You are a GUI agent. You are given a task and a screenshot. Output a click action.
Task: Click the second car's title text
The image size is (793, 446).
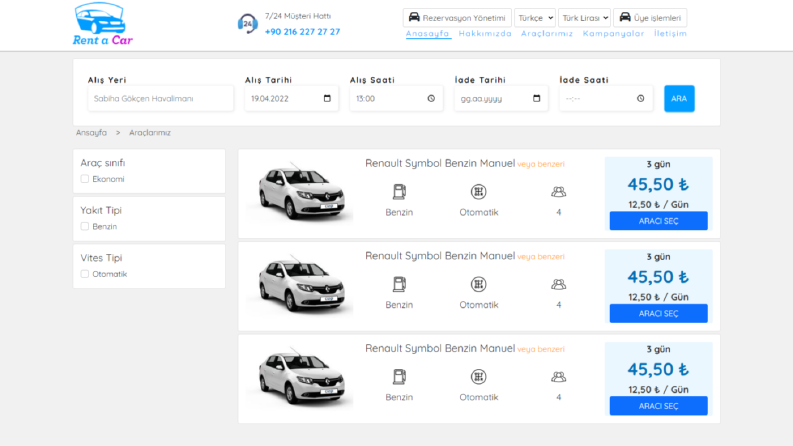point(440,255)
